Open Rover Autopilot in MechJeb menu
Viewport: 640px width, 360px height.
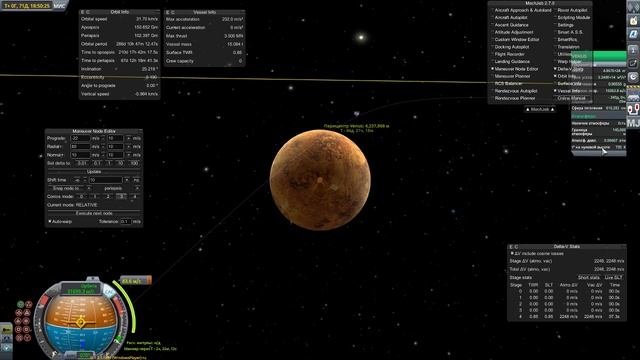[x=572, y=10]
